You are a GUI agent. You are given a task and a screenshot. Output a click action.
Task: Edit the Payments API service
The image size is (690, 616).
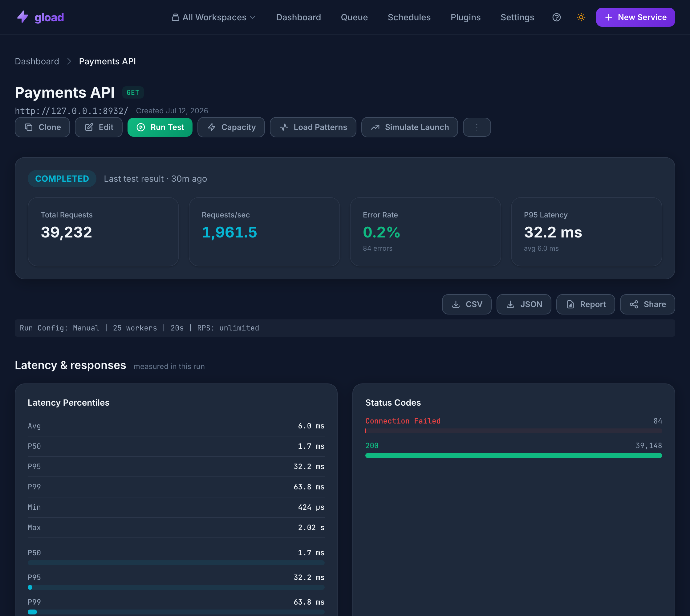coord(99,127)
